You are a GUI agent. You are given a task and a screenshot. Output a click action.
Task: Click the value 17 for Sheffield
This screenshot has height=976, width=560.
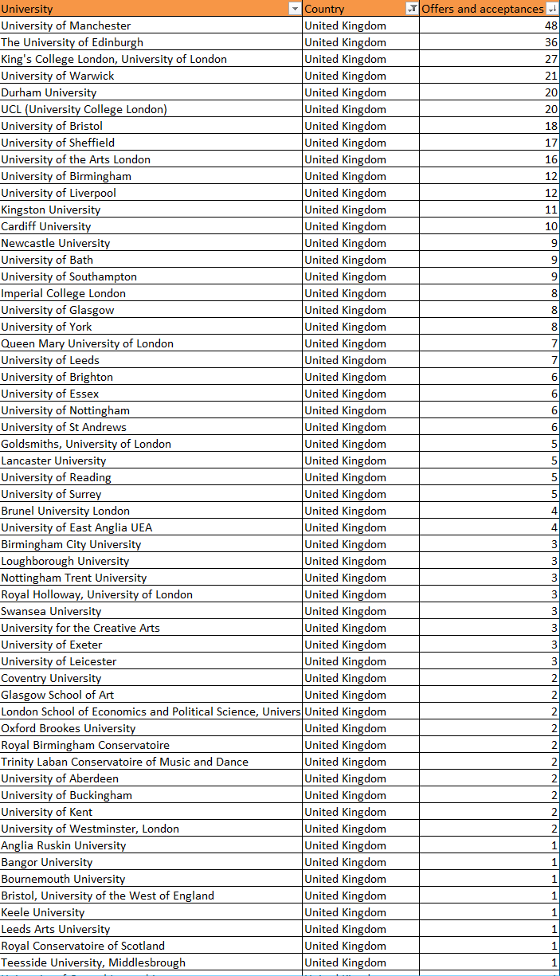(489, 143)
